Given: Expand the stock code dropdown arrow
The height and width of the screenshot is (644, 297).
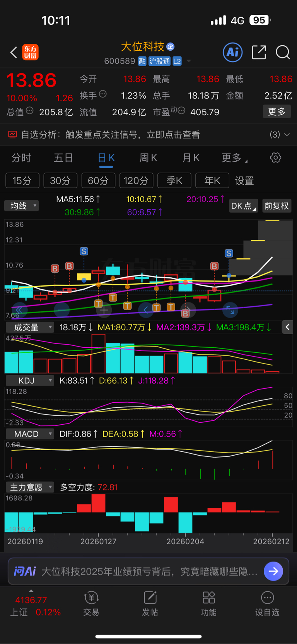Looking at the screenshot, I should click(x=189, y=61).
